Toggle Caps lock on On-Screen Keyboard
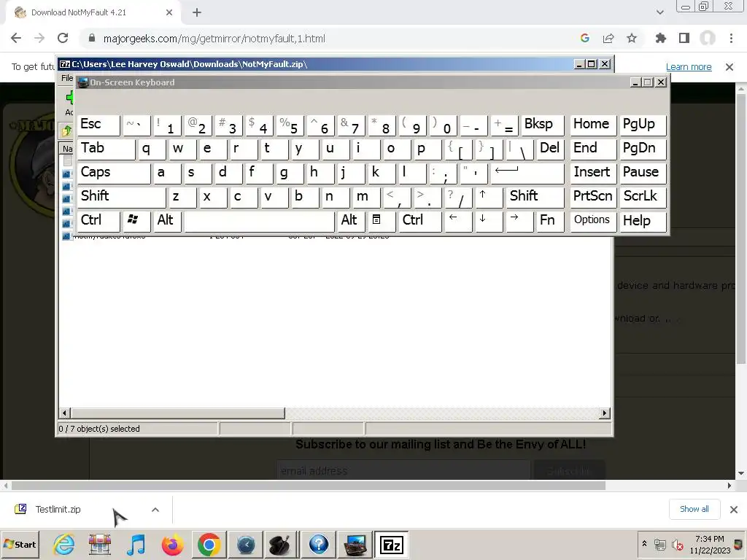 coord(113,173)
